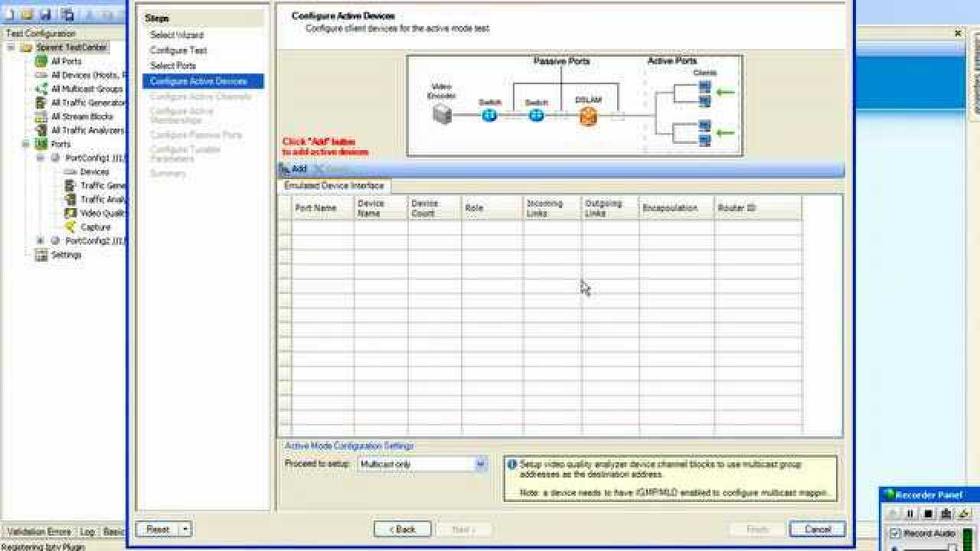Click the Settings icon in the tree
The image size is (980, 551).
(x=41, y=255)
